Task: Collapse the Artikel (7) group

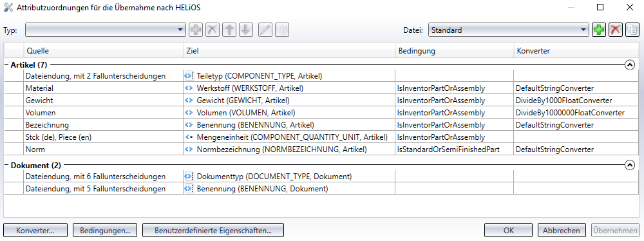Action: pos(630,64)
